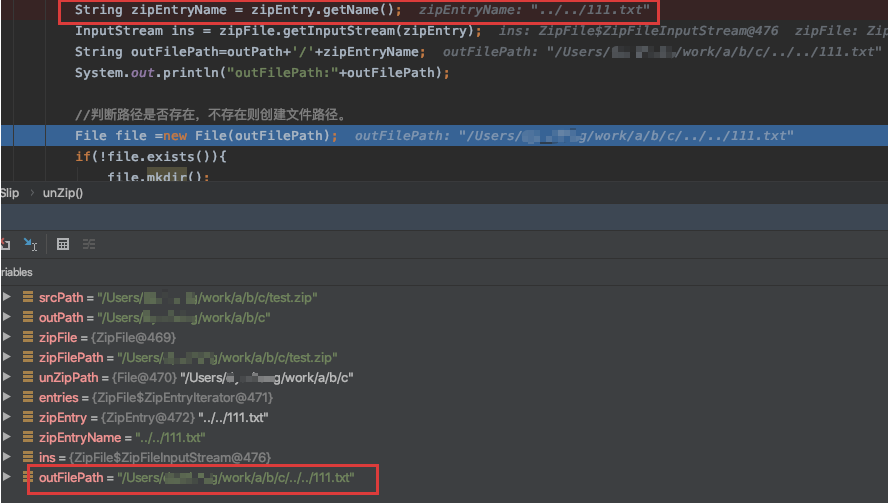
Task: Open the Evaluate Expression calculator icon
Action: coord(63,244)
